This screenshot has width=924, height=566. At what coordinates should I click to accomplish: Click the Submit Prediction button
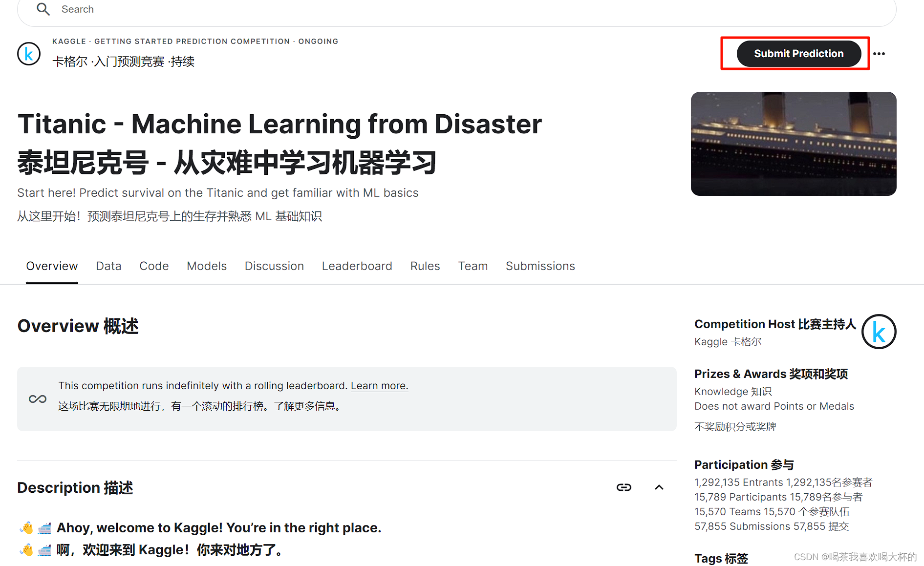798,54
